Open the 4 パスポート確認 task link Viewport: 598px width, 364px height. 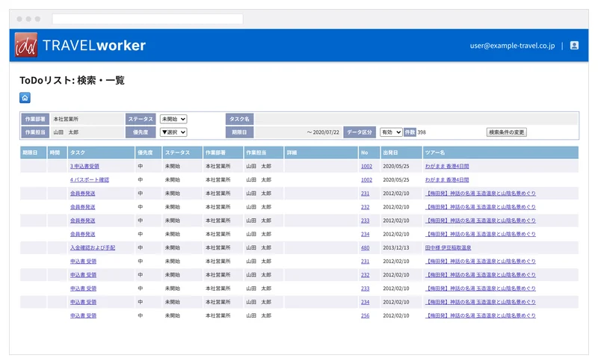click(x=90, y=179)
